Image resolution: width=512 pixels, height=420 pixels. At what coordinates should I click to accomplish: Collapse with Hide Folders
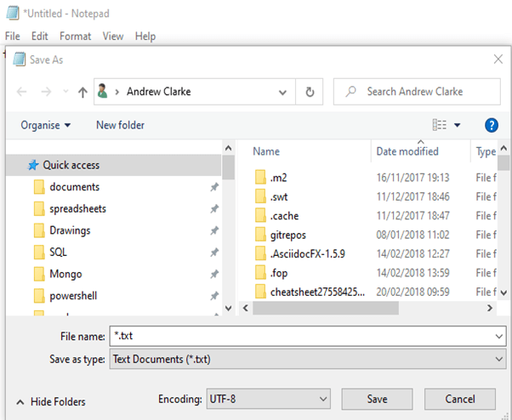[x=51, y=402]
